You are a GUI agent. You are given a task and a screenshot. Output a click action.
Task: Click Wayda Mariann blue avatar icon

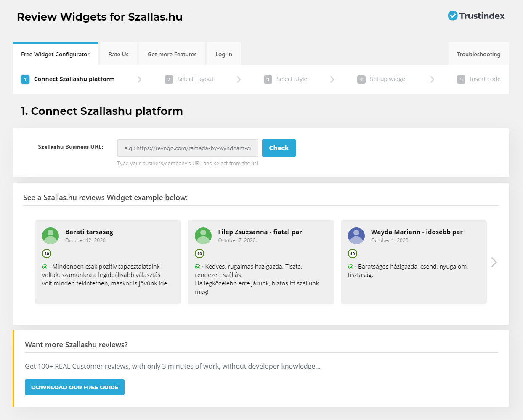tap(356, 236)
